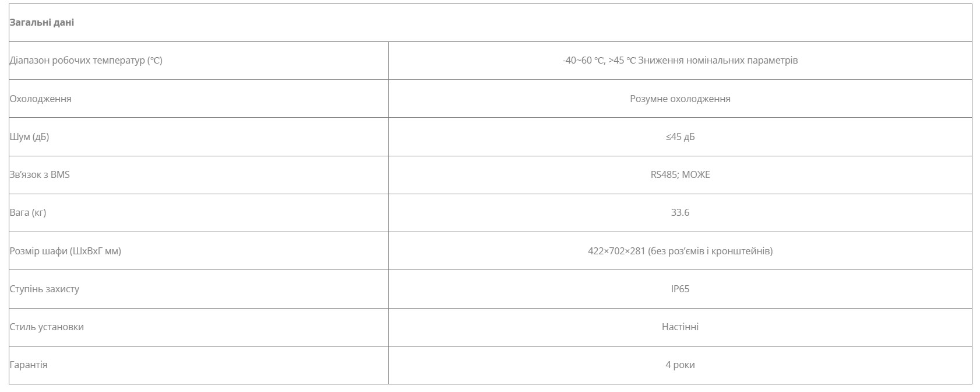This screenshot has height=392, width=980.
Task: Select the 'Діапазон робочих температур (°C)' label
Action: [x=86, y=61]
